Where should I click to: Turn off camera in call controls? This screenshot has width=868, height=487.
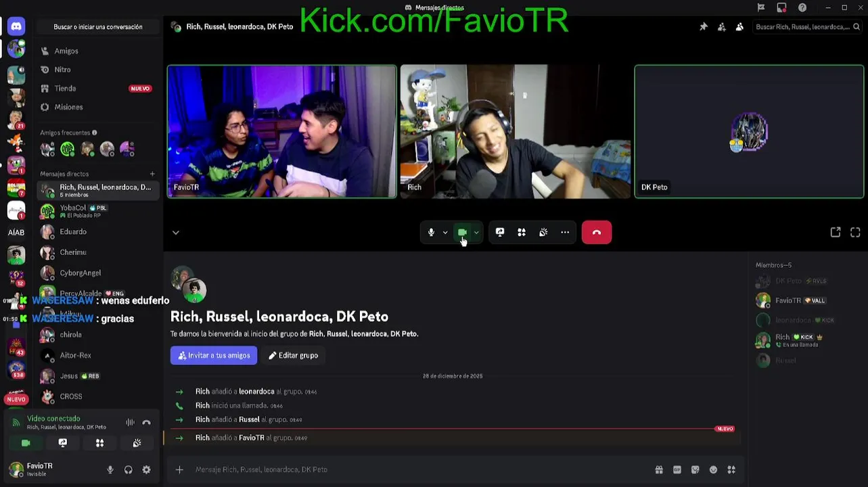[462, 232]
